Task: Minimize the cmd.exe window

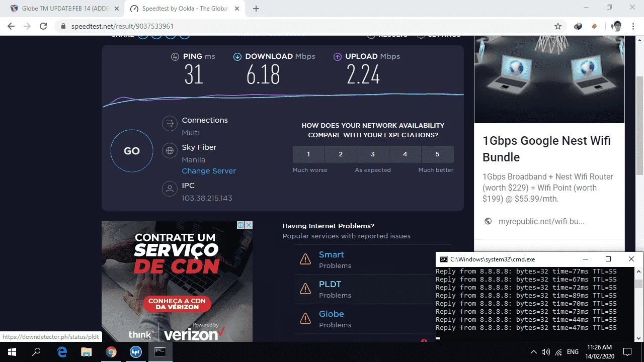Action: (x=586, y=259)
